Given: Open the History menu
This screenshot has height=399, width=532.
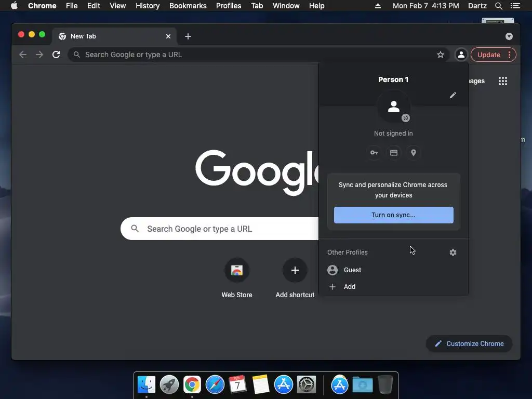Looking at the screenshot, I should [148, 6].
